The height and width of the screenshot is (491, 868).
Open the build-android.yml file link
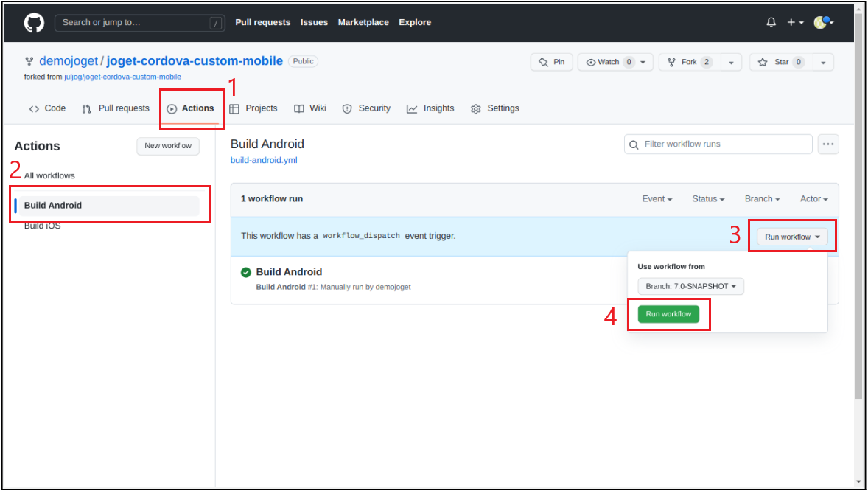[x=264, y=160]
